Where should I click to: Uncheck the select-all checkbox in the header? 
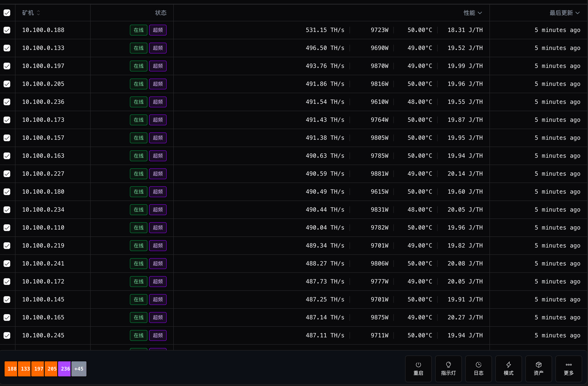pos(7,13)
